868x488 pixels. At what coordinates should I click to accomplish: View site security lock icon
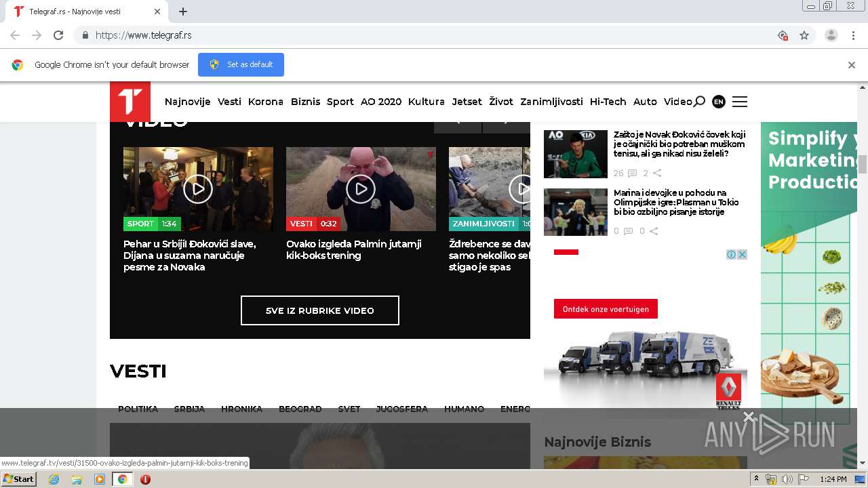(x=85, y=35)
